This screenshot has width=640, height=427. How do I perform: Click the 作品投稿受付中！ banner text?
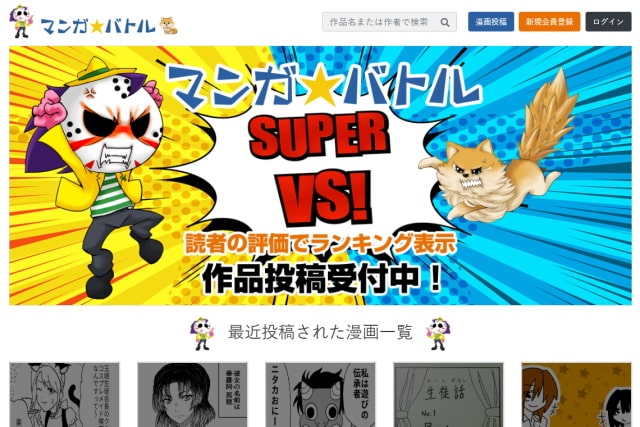pos(322,279)
